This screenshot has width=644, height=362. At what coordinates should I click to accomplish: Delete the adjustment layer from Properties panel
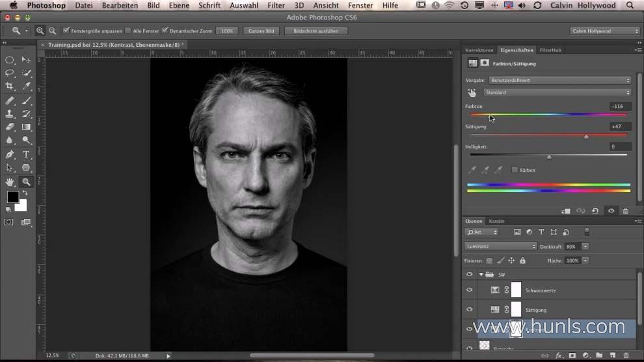click(x=626, y=211)
